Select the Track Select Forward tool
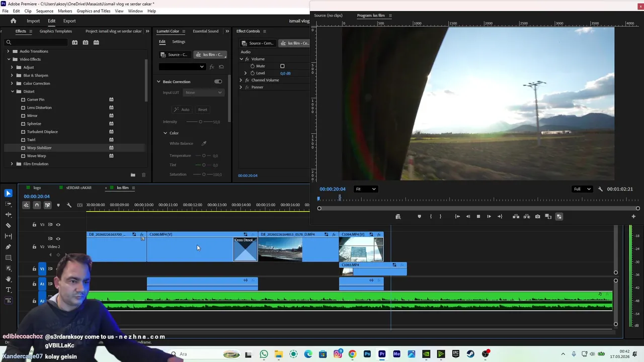This screenshot has width=644, height=362. (8, 204)
